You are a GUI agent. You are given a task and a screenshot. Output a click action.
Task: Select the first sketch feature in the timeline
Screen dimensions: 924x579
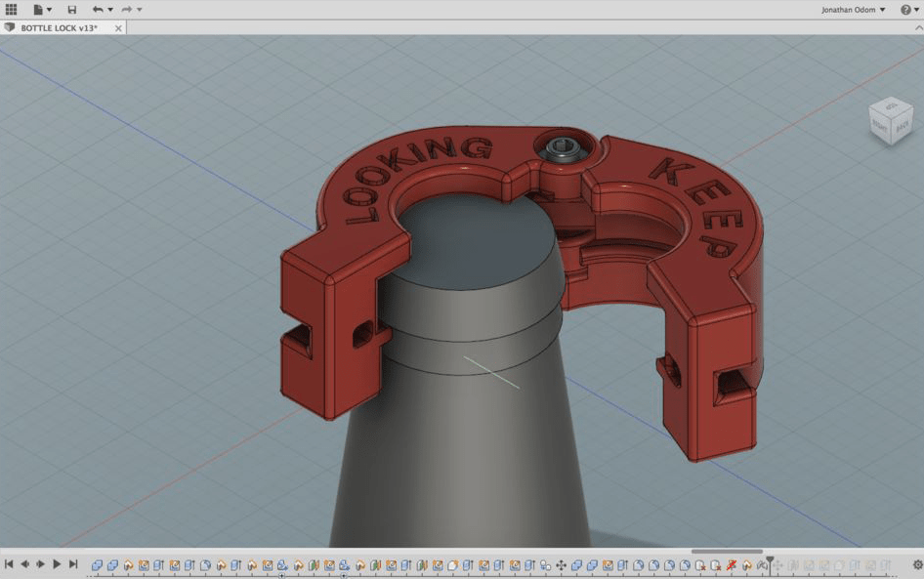pos(129,563)
